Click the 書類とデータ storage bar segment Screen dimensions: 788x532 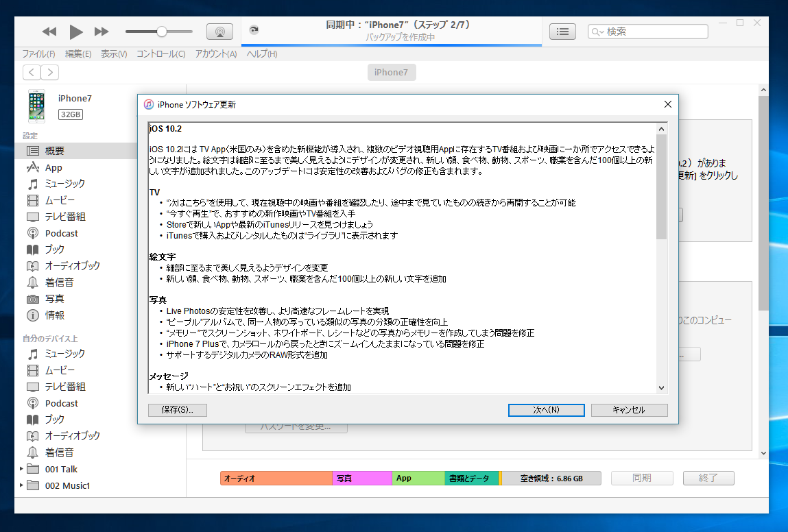point(471,479)
